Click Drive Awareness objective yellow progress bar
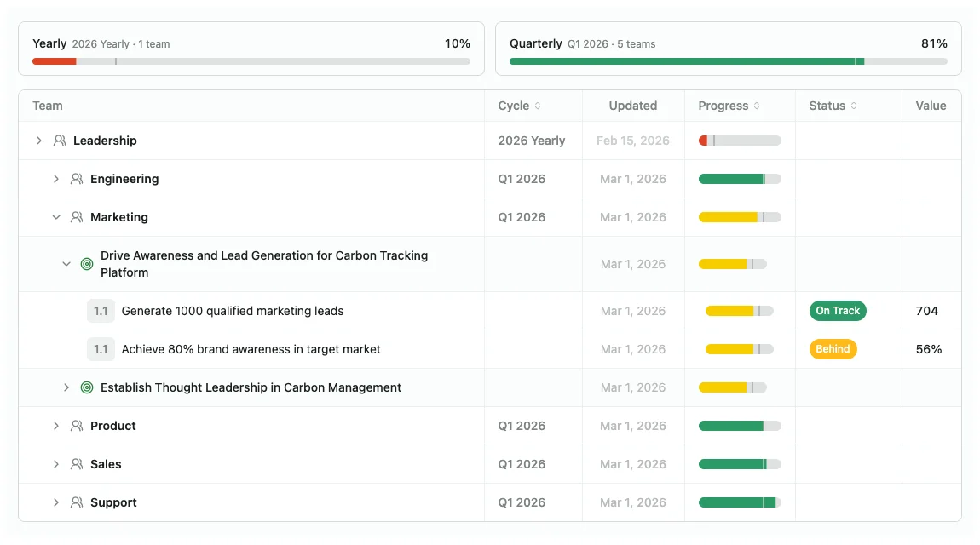The width and height of the screenshot is (980, 545). (x=733, y=264)
